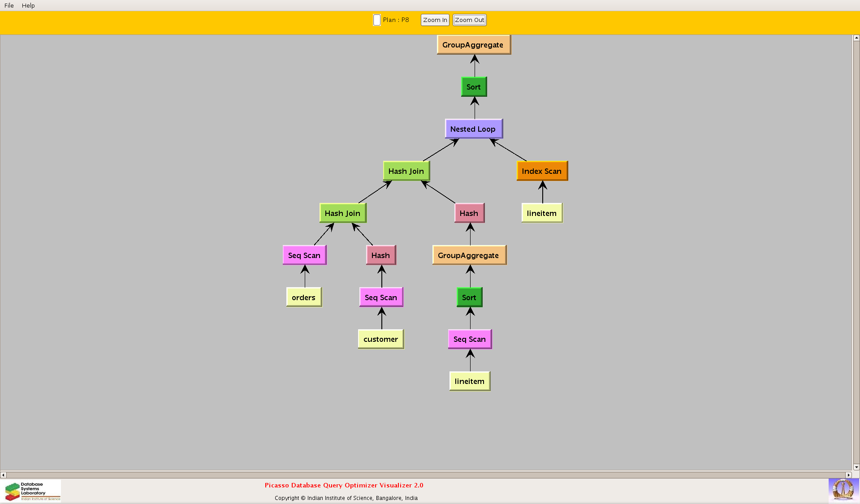Select the lineitem node under Index Scan

coord(542,213)
